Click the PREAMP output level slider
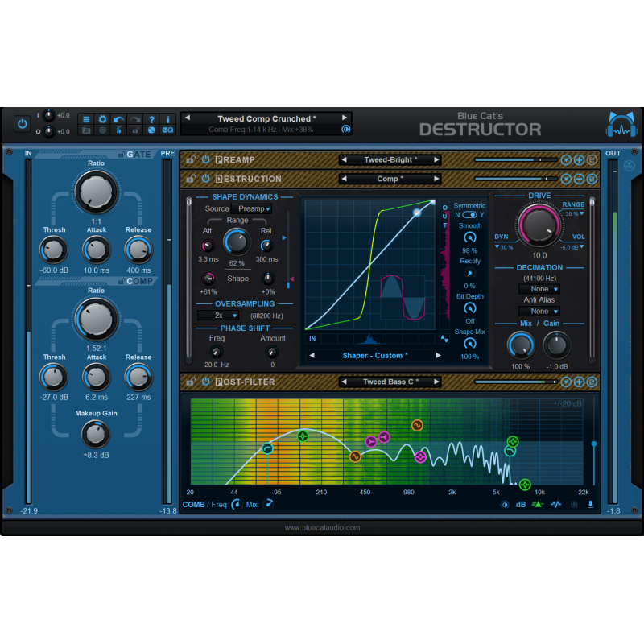This screenshot has height=644, width=644. (515, 159)
